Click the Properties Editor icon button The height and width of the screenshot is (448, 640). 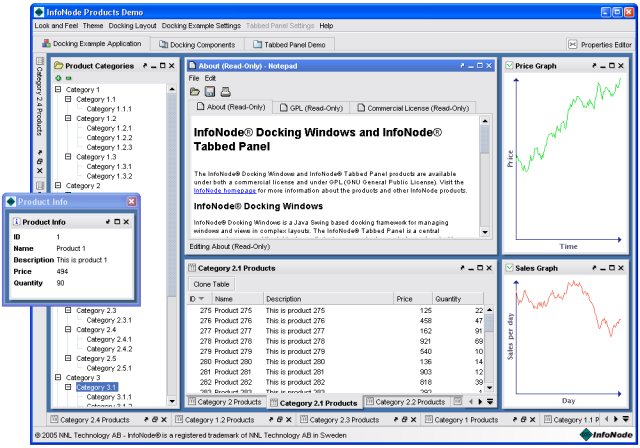click(573, 44)
